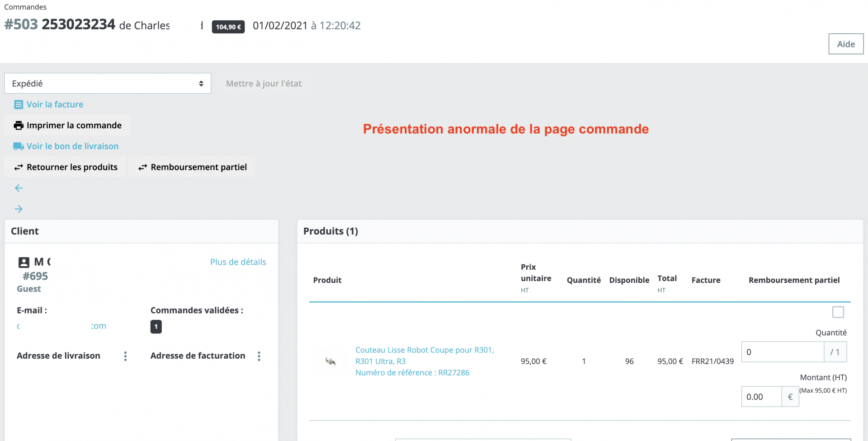
Task: Click the Total column header
Action: tap(667, 278)
